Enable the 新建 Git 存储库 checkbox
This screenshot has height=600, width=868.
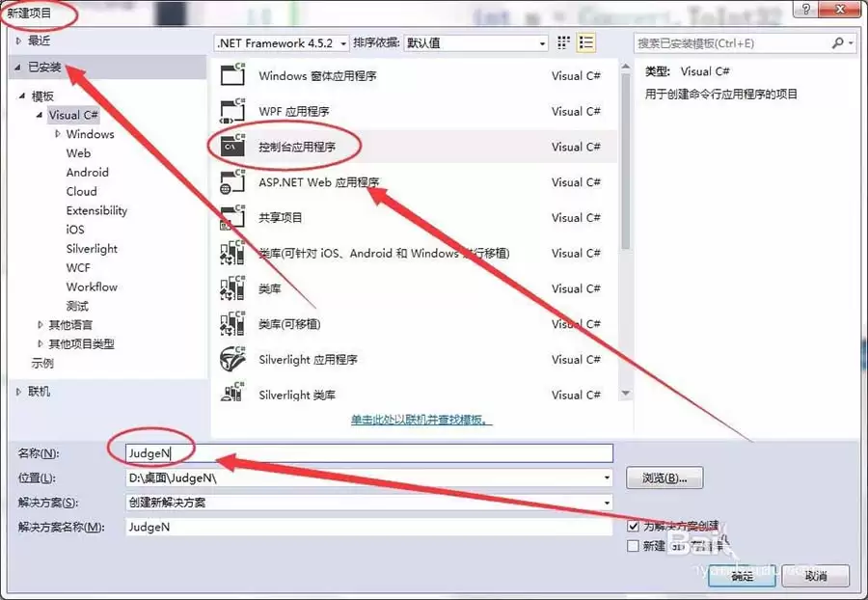tap(634, 546)
